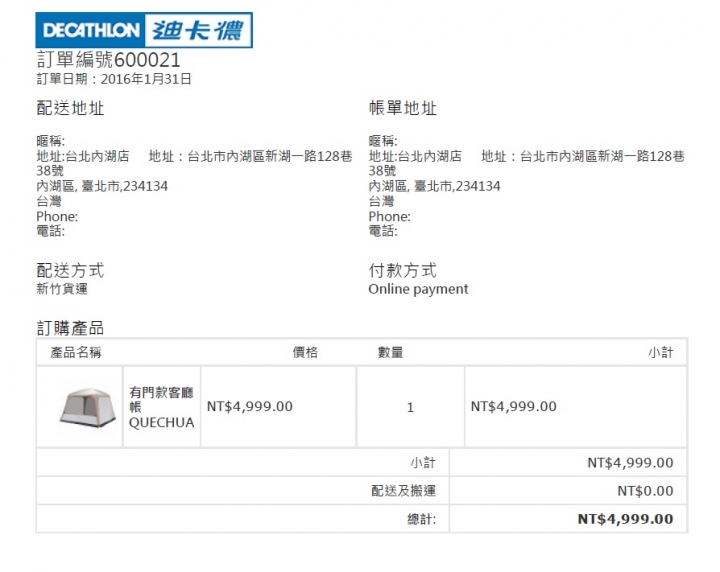
Task: Click the Decathlon logo banner
Action: tap(144, 30)
